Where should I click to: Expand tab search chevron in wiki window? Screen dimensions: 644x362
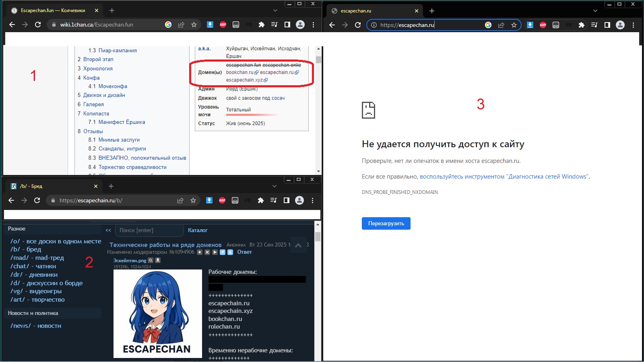275,10
